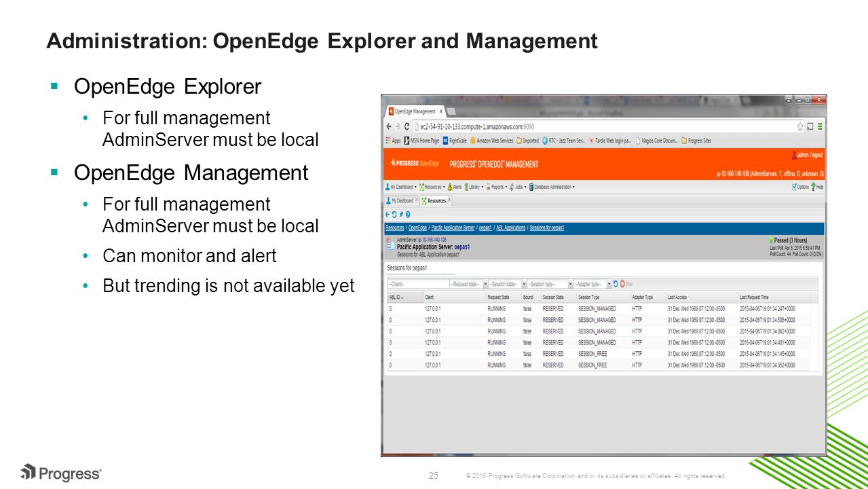868x489 pixels.
Task: Click the logout link
Action: (x=816, y=155)
